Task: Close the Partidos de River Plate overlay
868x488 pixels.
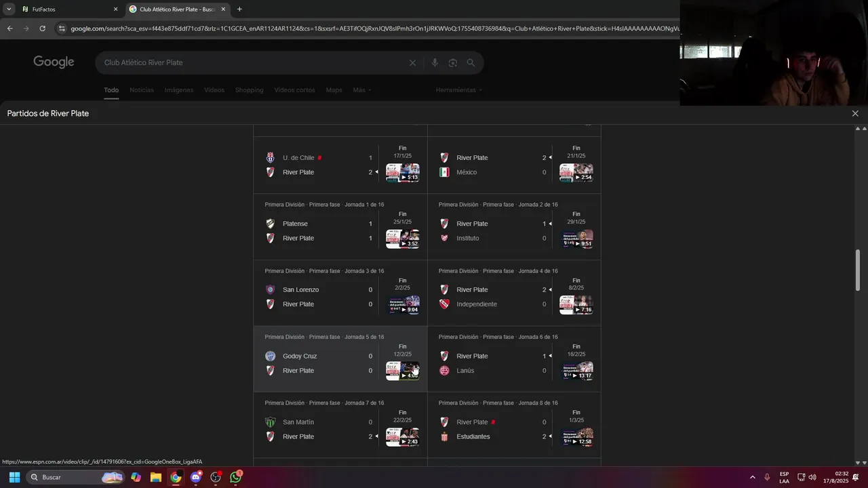Action: 855,113
